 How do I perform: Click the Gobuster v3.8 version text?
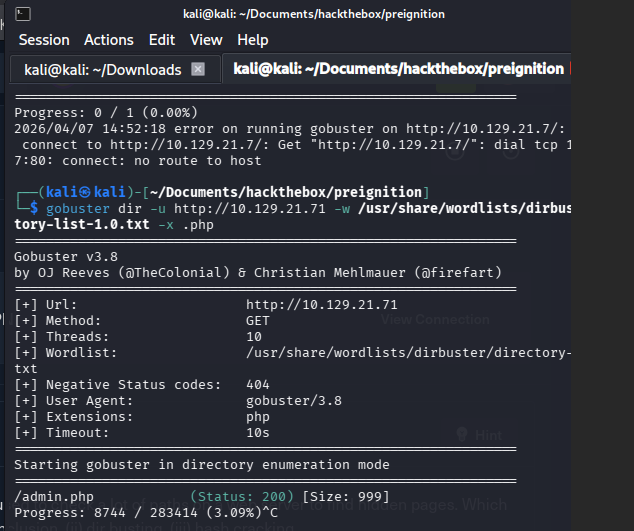66,257
